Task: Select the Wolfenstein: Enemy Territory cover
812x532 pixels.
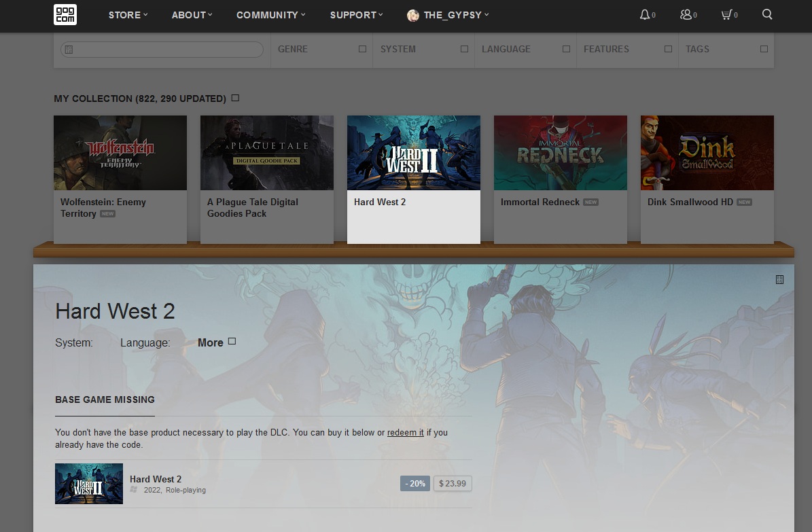Action: pyautogui.click(x=120, y=153)
